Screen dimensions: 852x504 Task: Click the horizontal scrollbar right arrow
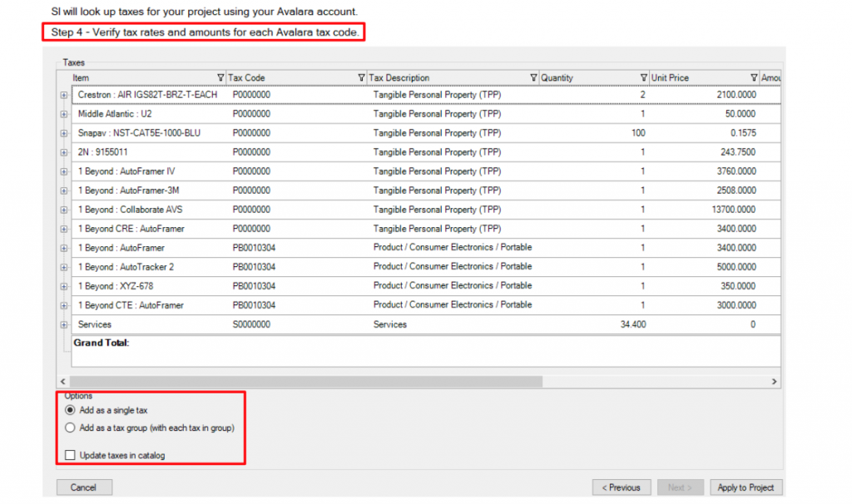tap(774, 381)
